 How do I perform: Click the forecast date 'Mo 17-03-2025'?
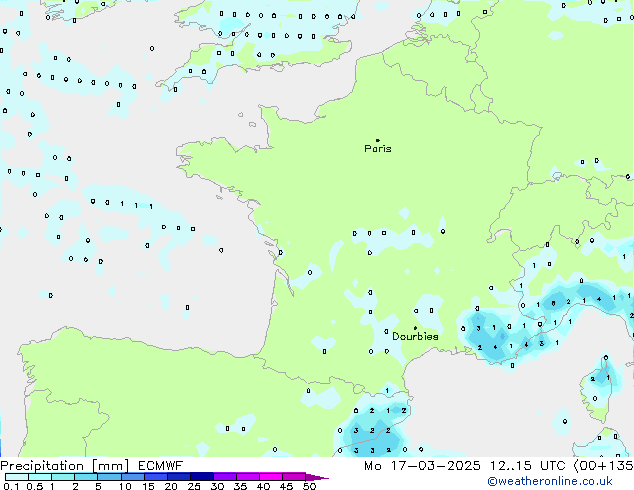pyautogui.click(x=422, y=466)
